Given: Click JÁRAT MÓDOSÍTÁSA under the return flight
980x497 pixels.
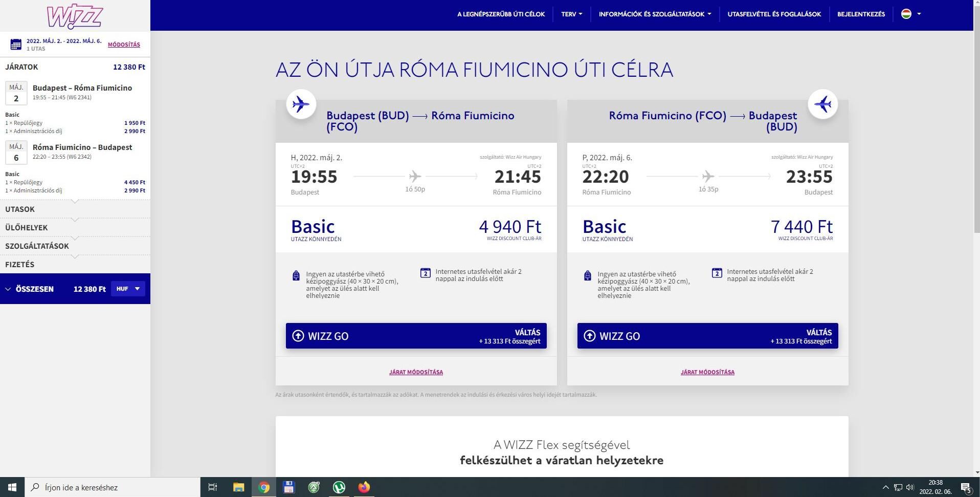Looking at the screenshot, I should coord(707,372).
